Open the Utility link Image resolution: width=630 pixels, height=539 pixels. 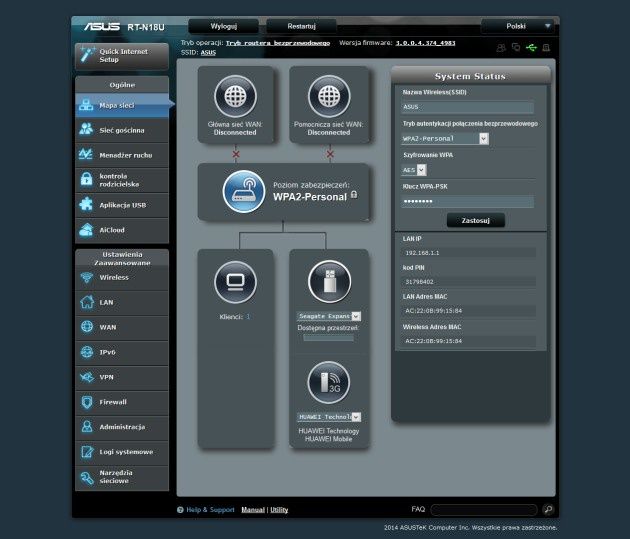click(279, 510)
